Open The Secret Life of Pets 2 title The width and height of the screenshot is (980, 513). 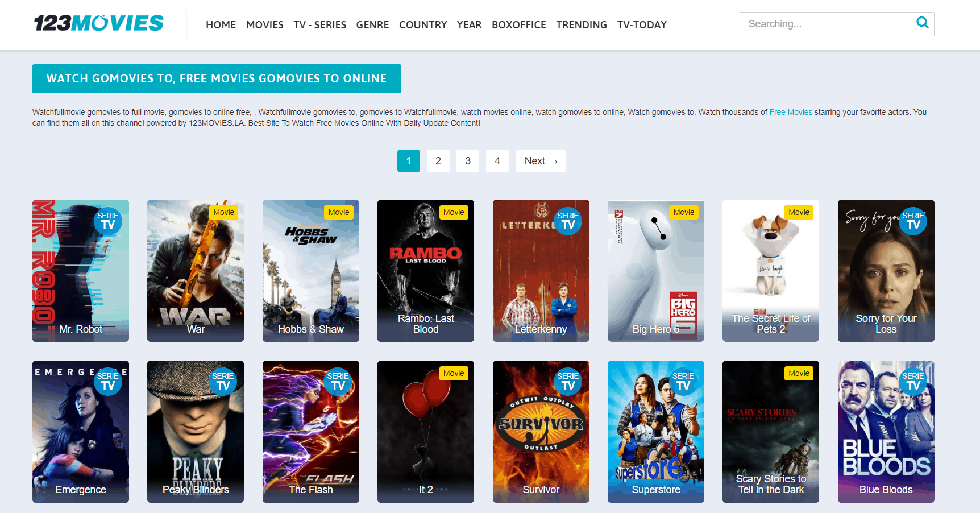click(x=771, y=324)
